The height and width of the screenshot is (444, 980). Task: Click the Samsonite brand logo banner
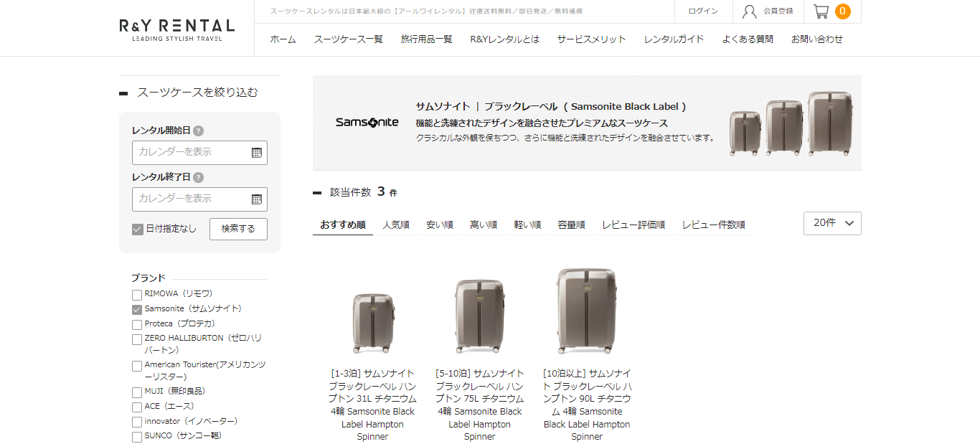pos(367,122)
